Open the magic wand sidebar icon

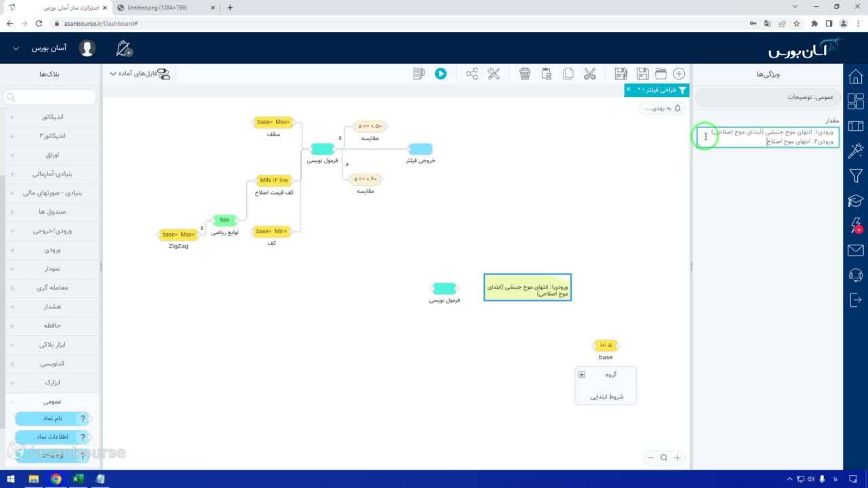[856, 150]
